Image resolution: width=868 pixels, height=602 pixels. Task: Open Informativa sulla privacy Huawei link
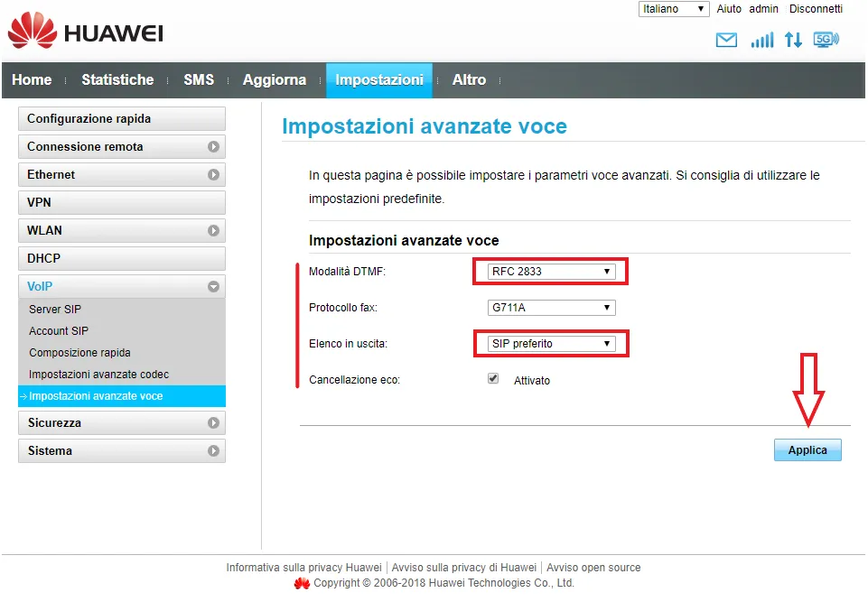click(303, 568)
